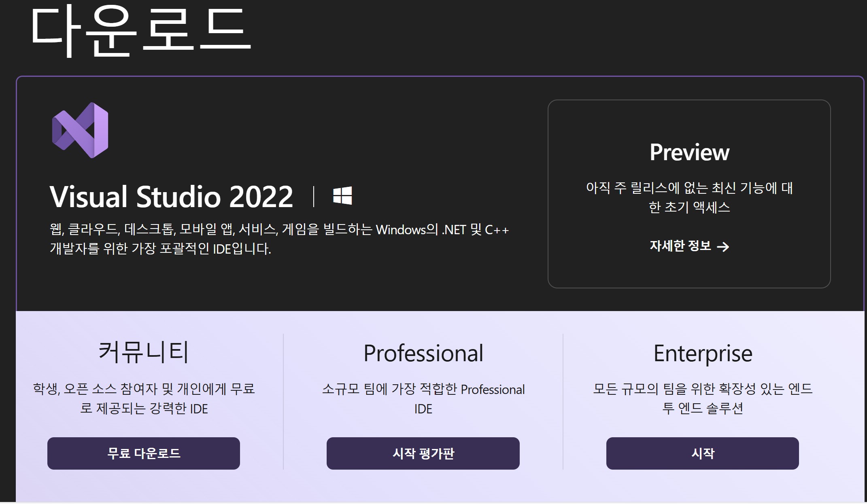
Task: Select the Professional edition heading
Action: (423, 353)
